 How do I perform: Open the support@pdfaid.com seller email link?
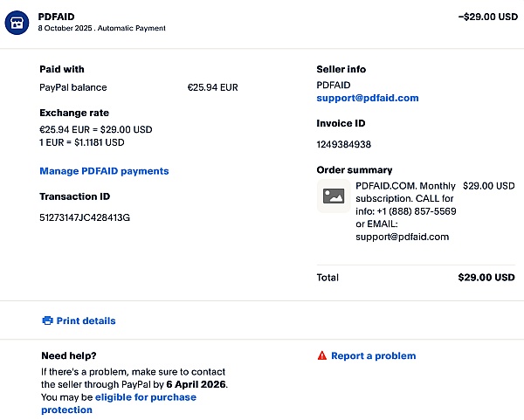(367, 99)
